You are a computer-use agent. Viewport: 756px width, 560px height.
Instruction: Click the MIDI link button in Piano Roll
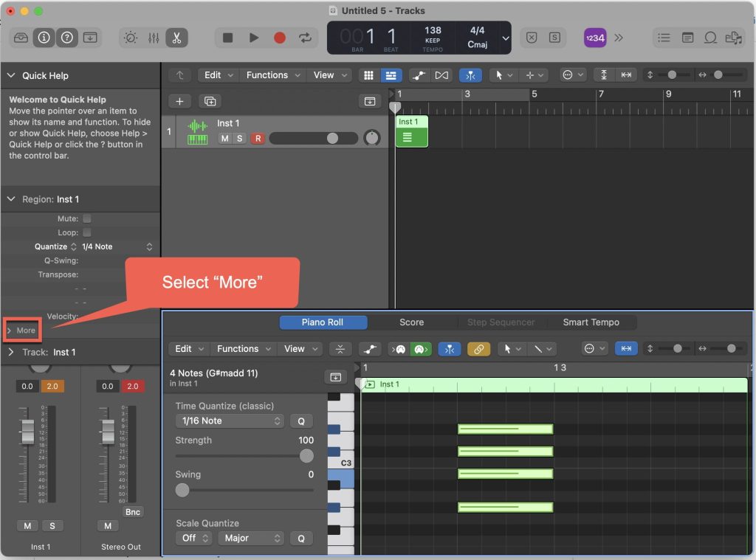(x=478, y=349)
